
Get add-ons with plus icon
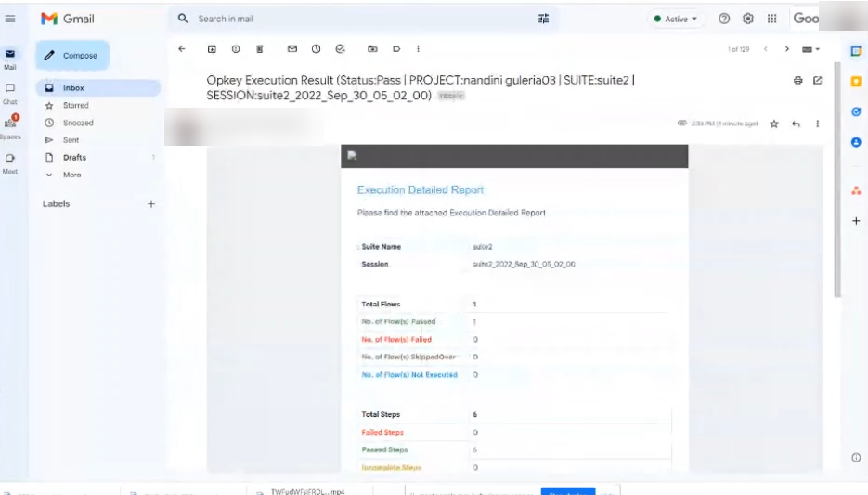[856, 221]
